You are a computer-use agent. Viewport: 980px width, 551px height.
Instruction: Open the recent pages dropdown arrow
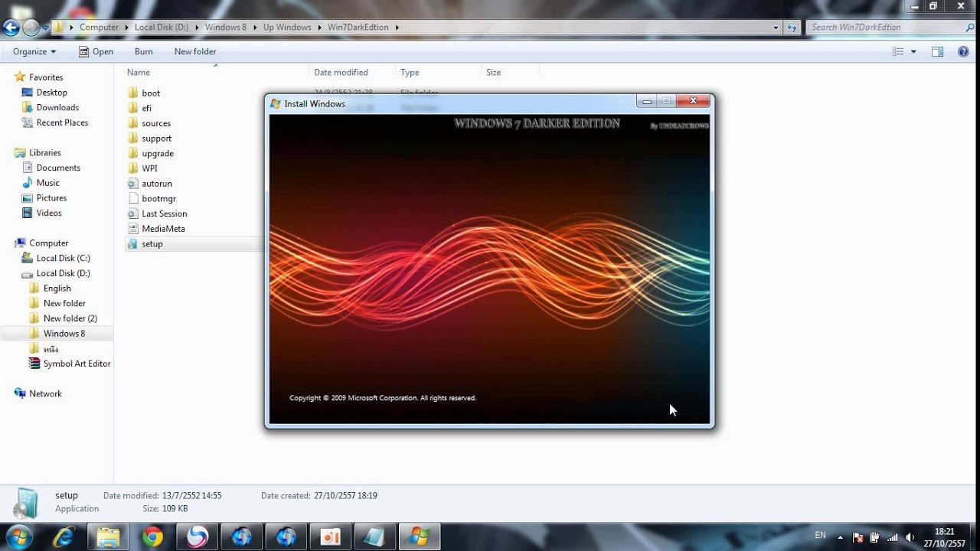pos(46,28)
